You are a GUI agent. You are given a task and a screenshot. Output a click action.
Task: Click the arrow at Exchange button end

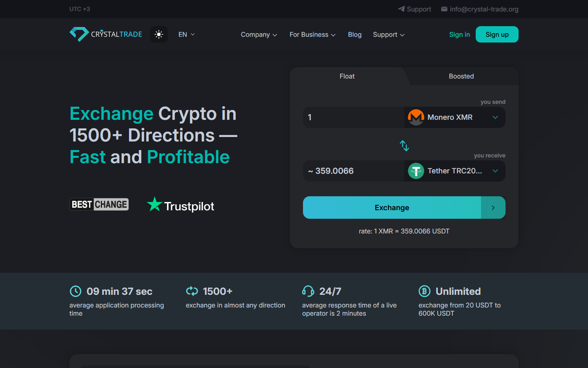[x=493, y=208]
